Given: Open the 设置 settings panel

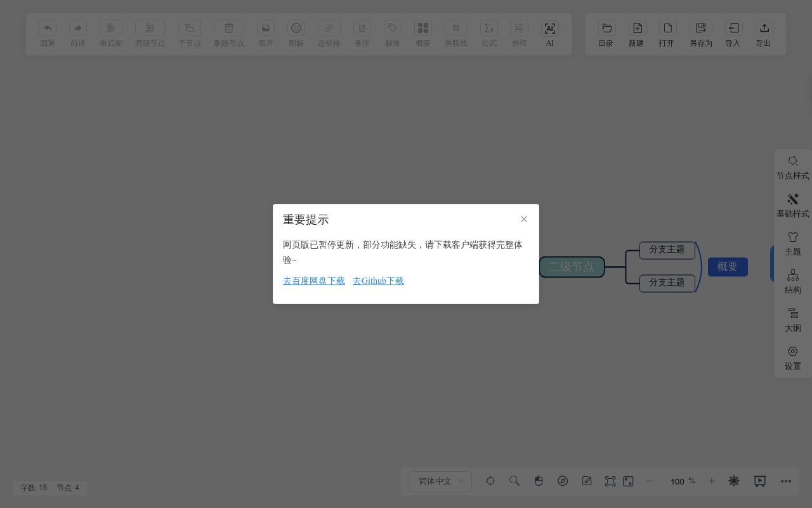Looking at the screenshot, I should pyautogui.click(x=793, y=359).
